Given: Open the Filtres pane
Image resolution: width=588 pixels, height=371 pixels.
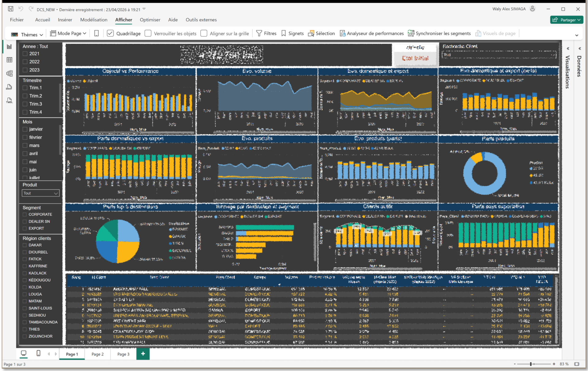Looking at the screenshot, I should (x=266, y=33).
